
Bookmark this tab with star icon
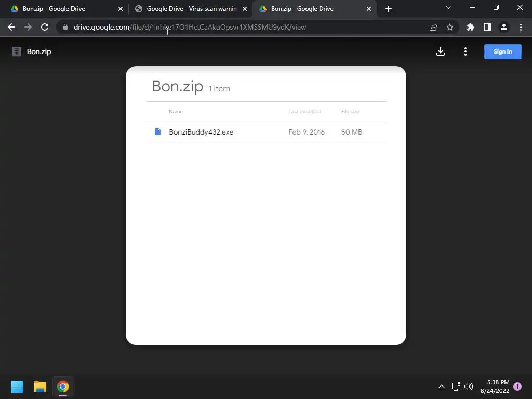click(450, 27)
